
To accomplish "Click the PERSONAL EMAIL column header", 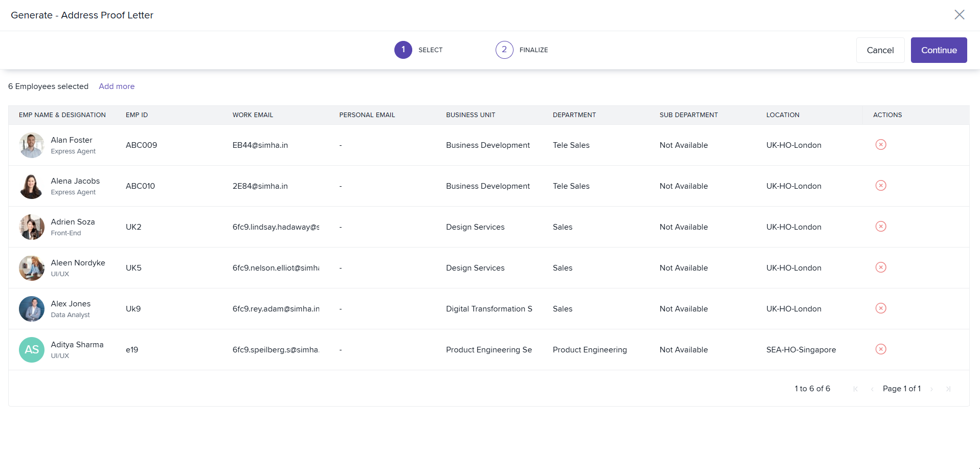I will coord(367,115).
